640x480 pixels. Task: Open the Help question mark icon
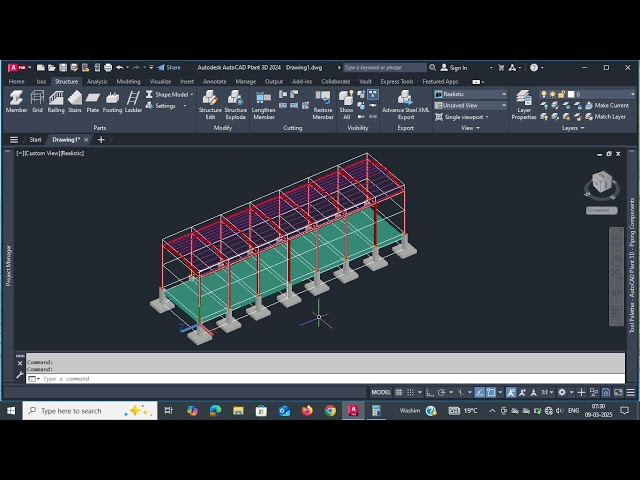[x=534, y=68]
